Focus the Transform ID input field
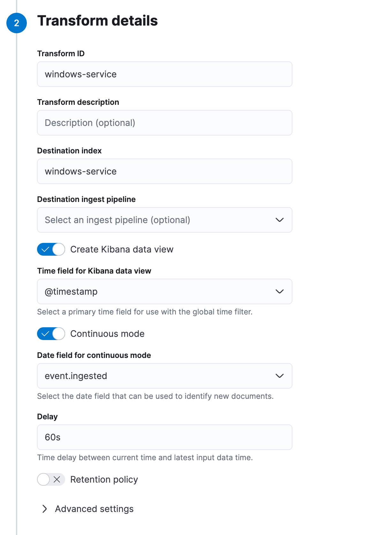 tap(164, 74)
